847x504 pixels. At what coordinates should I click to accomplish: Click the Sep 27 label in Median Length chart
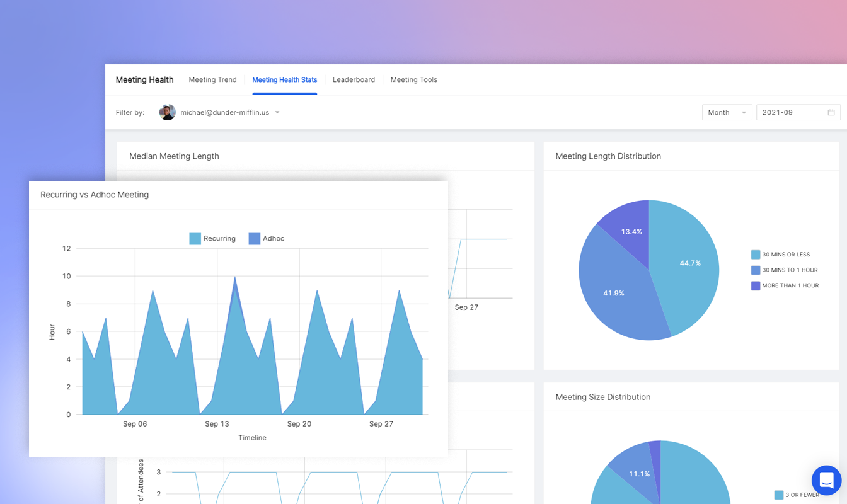coord(466,307)
